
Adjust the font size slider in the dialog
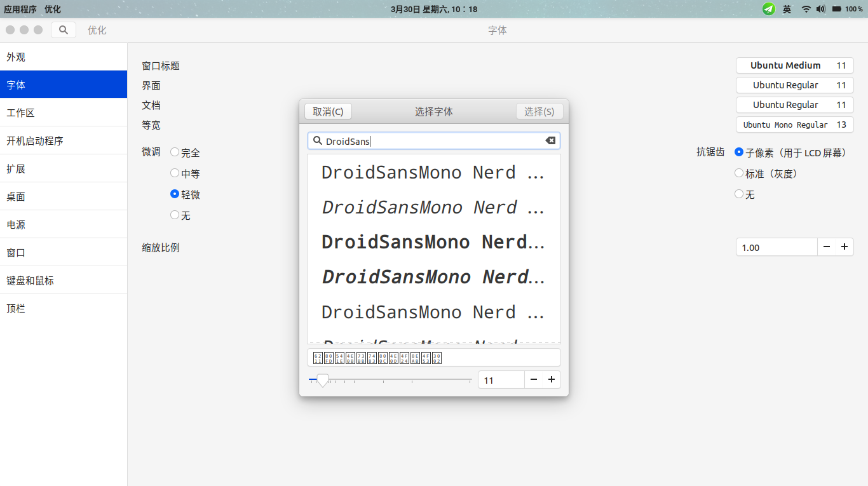coord(323,380)
